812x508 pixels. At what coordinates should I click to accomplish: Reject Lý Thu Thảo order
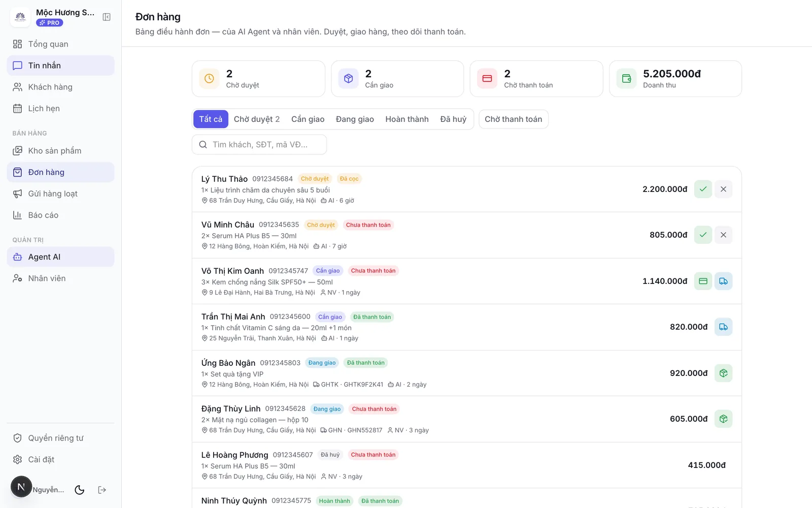(x=723, y=189)
